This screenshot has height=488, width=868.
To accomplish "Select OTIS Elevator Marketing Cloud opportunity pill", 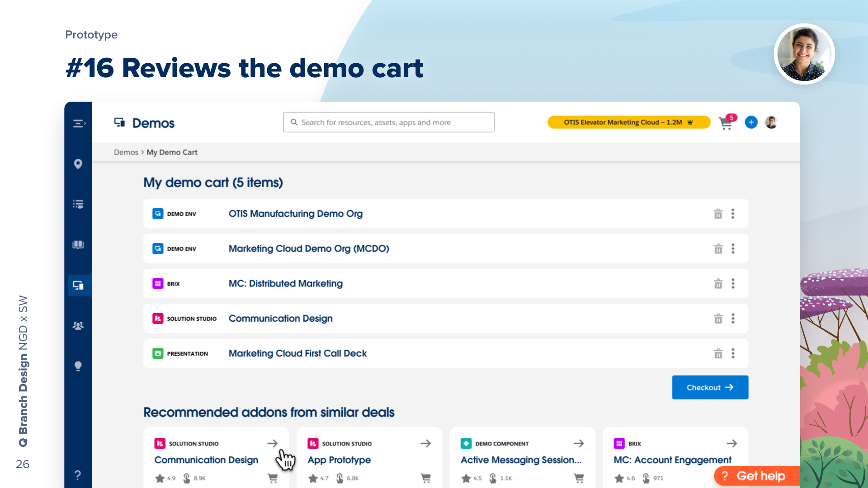I will click(628, 122).
